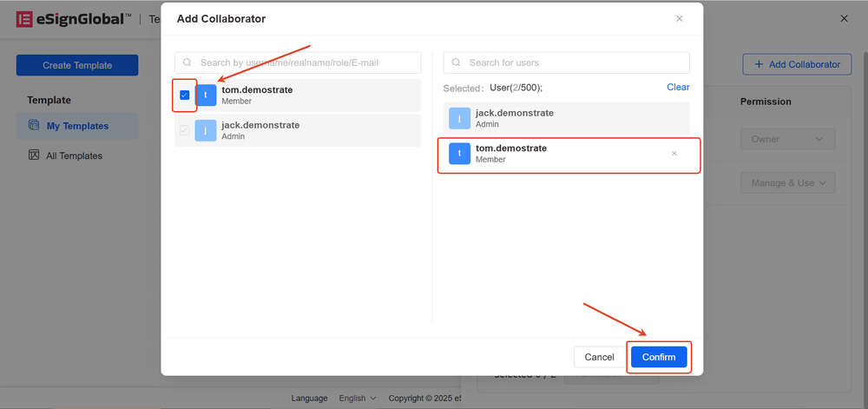Uncheck the tom.demostrate checkbox
868x409 pixels.
[185, 96]
